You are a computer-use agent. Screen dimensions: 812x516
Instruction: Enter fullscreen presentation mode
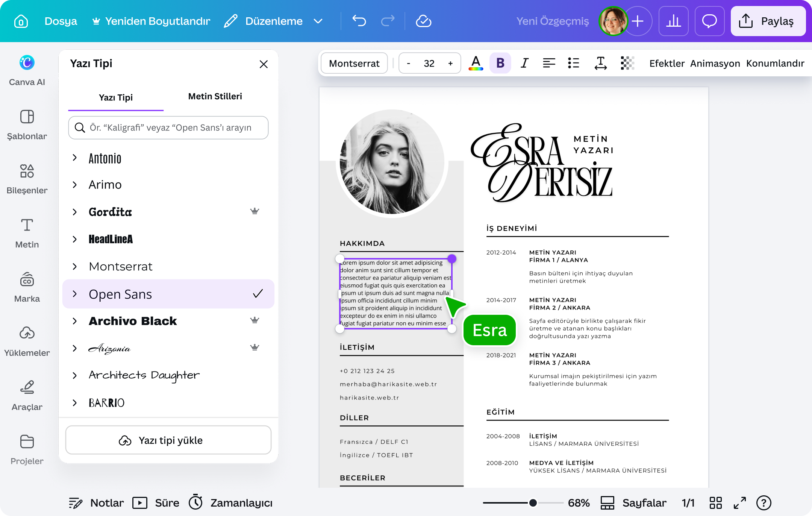tap(739, 503)
